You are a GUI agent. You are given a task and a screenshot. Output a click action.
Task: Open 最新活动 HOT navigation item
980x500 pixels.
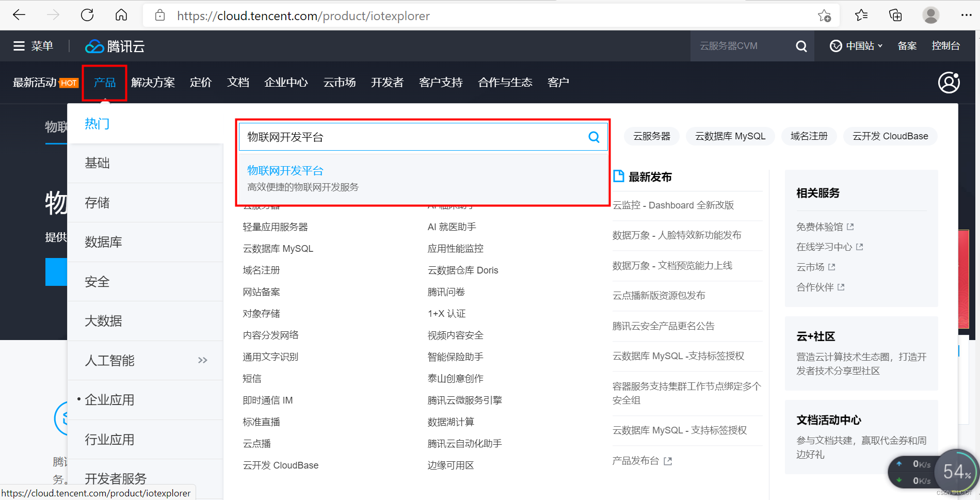pyautogui.click(x=45, y=83)
